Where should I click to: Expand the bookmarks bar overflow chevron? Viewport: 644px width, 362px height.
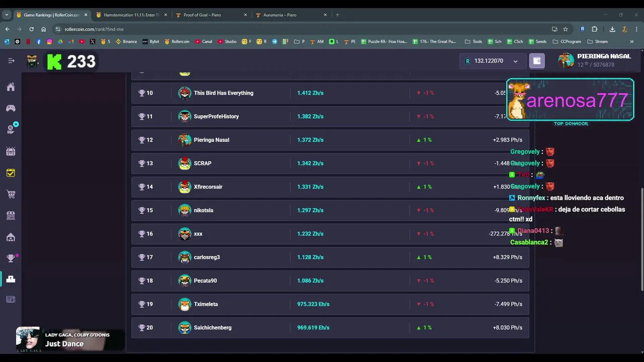[x=632, y=42]
